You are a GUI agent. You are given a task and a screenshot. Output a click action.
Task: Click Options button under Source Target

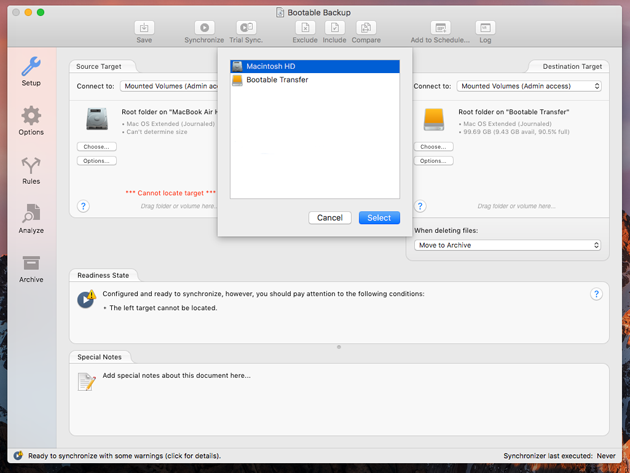96,161
